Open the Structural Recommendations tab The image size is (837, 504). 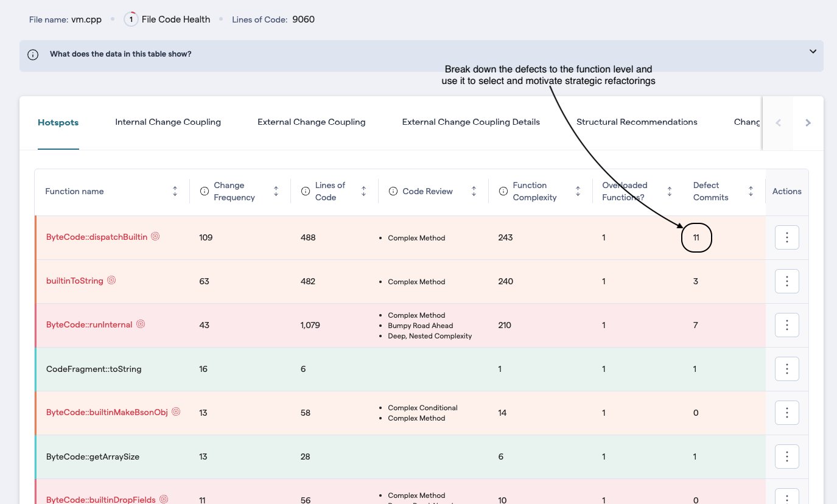tap(637, 122)
